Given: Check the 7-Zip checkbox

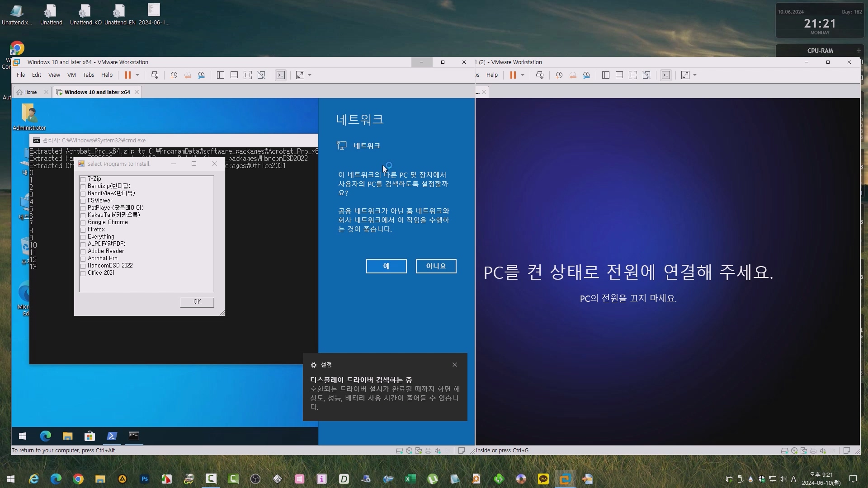Looking at the screenshot, I should coord(83,179).
